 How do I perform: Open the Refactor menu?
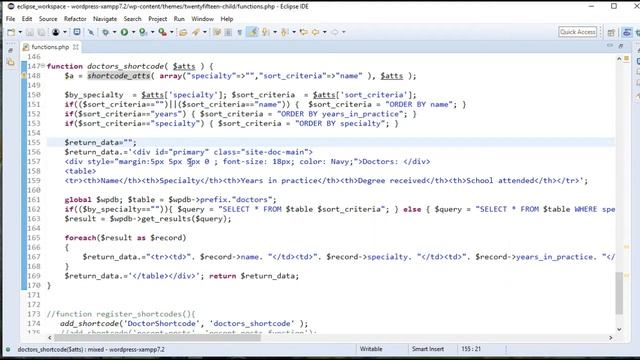click(x=75, y=19)
